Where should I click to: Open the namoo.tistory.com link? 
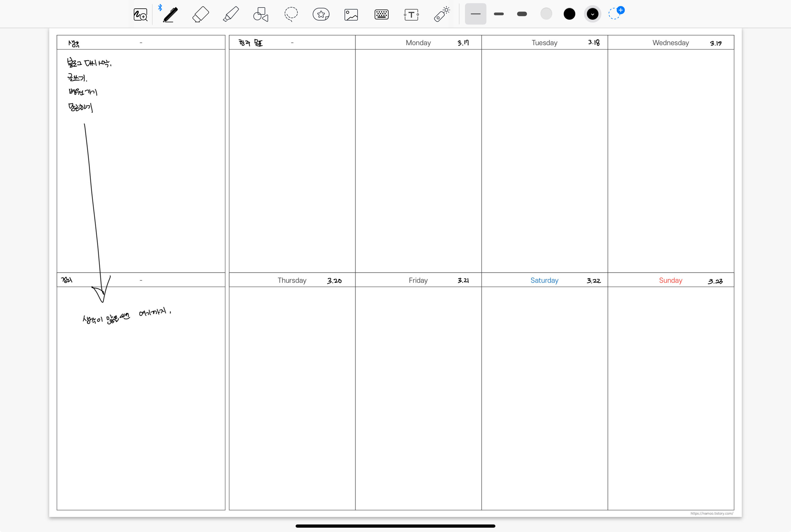pos(712,513)
